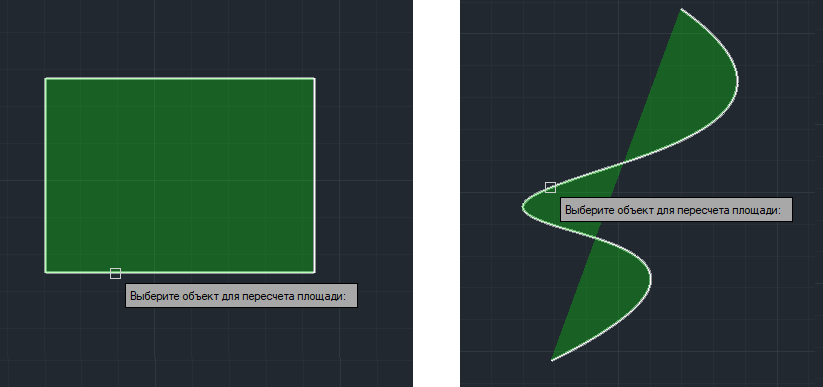This screenshot has height=387, width=823.
Task: Click the left "Выберите объект" prompt tooltip
Action: (241, 296)
